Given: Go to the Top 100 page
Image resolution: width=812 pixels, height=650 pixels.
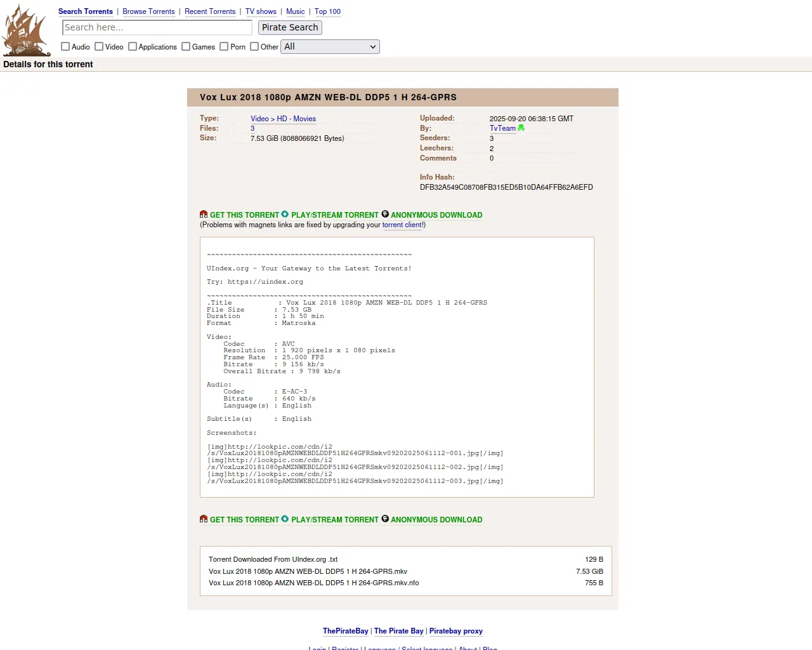Looking at the screenshot, I should point(327,11).
